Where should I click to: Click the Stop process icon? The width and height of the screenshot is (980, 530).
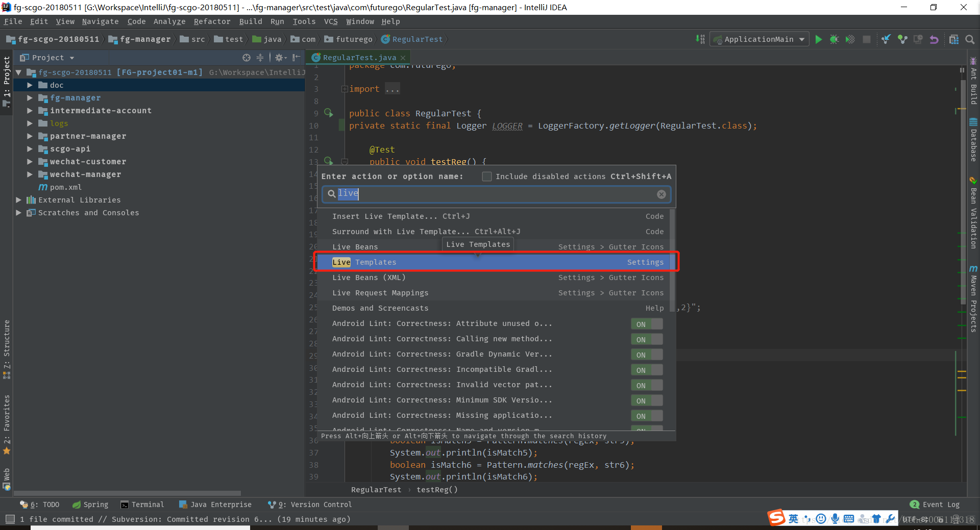coord(867,39)
